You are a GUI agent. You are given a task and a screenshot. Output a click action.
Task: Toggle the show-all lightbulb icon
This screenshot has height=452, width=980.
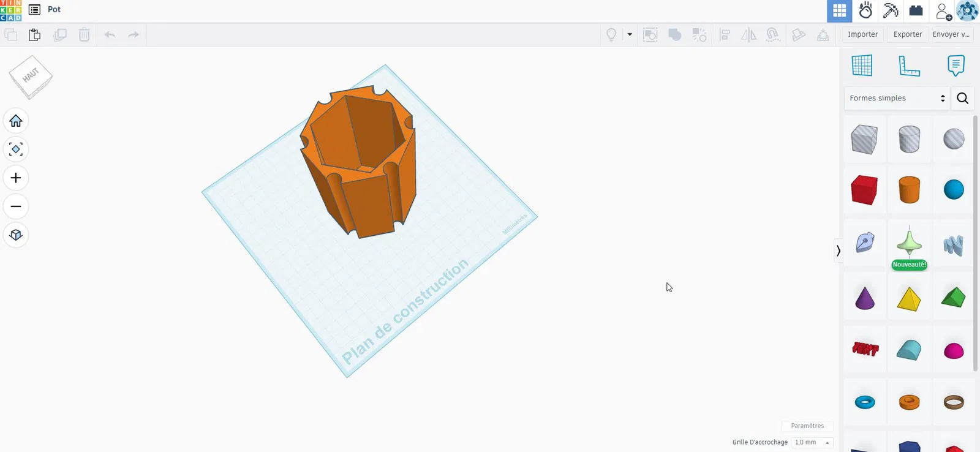tap(611, 35)
